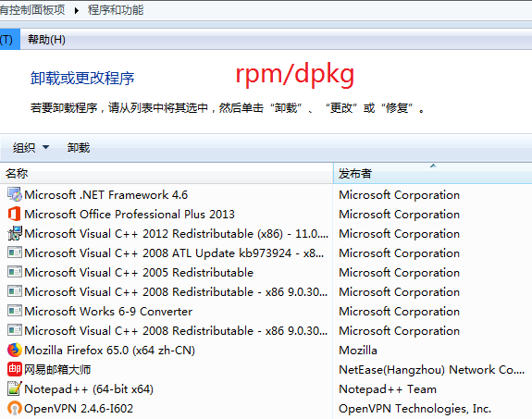Click Microsoft Corporation next to .NET Framework
Image resolution: width=532 pixels, height=419 pixels.
coord(400,195)
